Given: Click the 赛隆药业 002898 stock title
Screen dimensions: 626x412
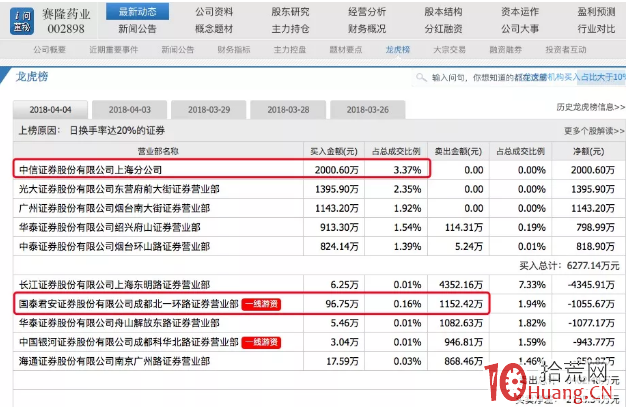Looking at the screenshot, I should click(66, 22).
